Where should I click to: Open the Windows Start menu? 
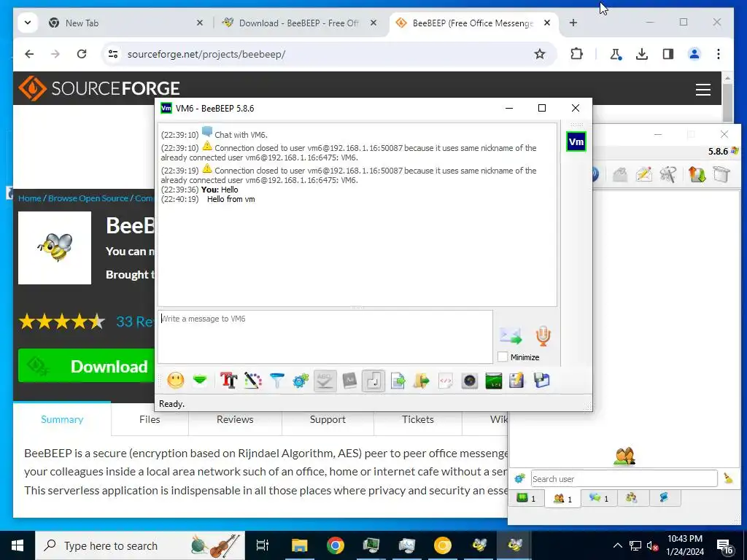(x=18, y=545)
